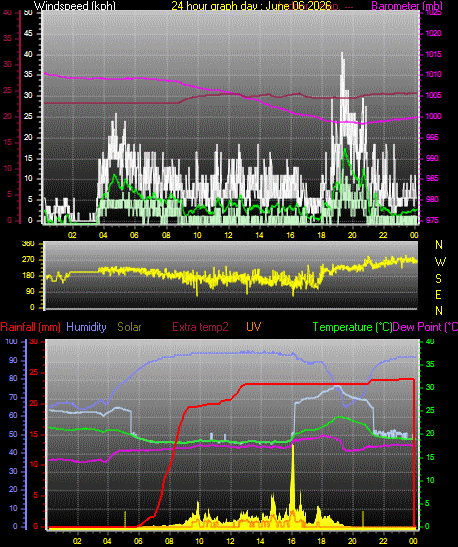Click wind direction axis value 360
This screenshot has width=458, height=547.
(28, 243)
